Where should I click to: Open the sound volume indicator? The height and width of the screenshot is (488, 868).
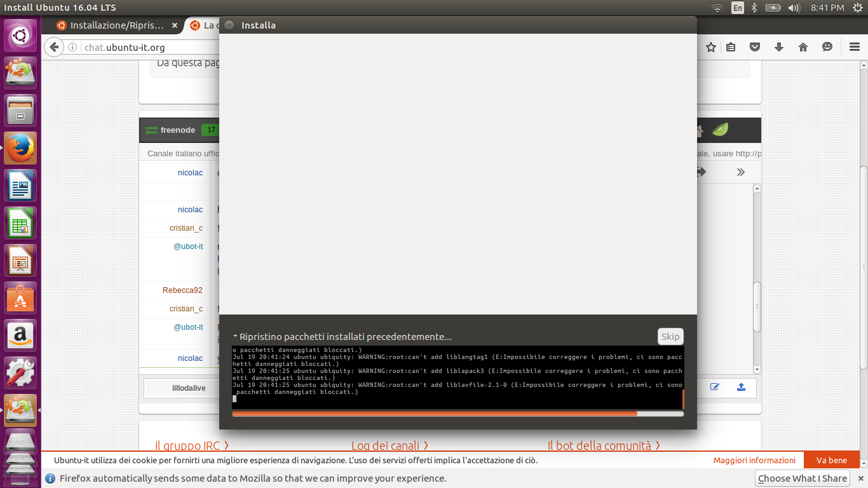pos(794,8)
